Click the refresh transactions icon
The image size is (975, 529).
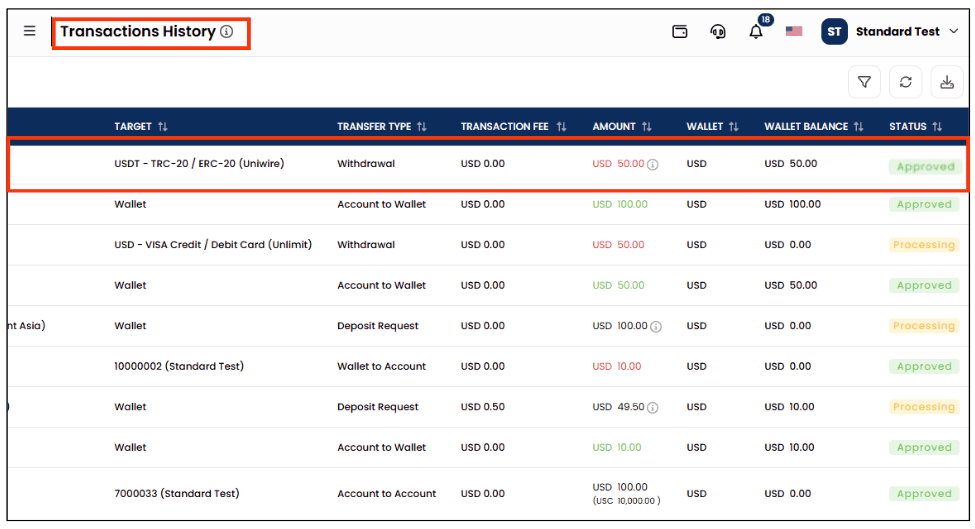(905, 82)
